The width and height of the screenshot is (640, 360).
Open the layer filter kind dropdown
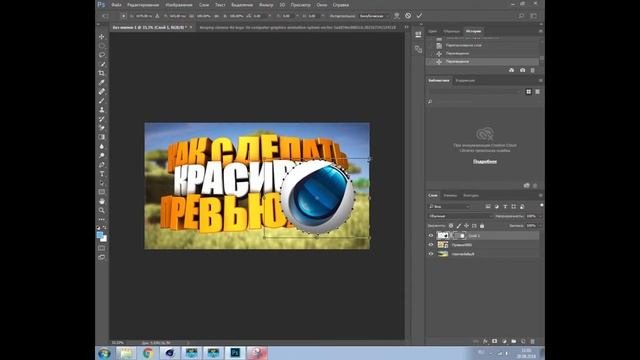tap(449, 207)
